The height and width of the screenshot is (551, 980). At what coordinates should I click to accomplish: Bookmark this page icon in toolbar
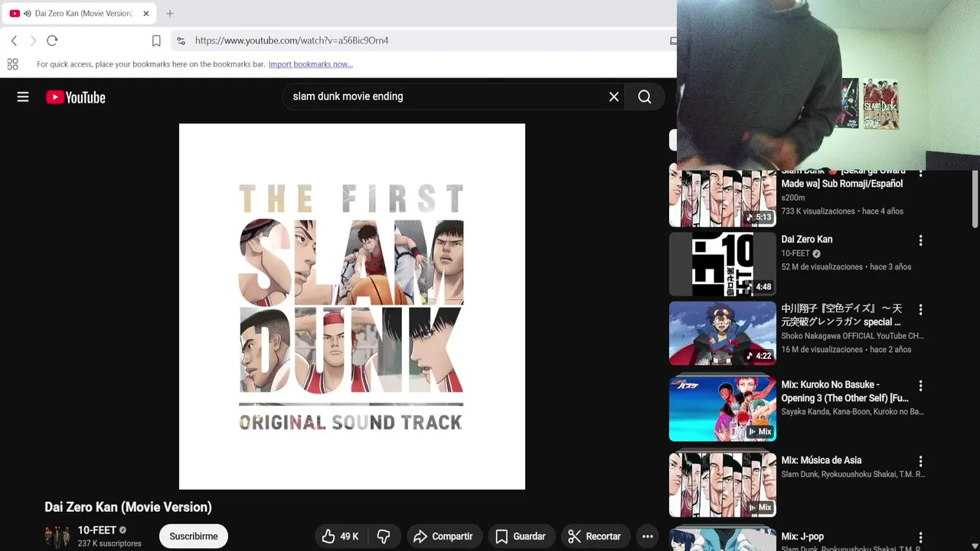(156, 41)
